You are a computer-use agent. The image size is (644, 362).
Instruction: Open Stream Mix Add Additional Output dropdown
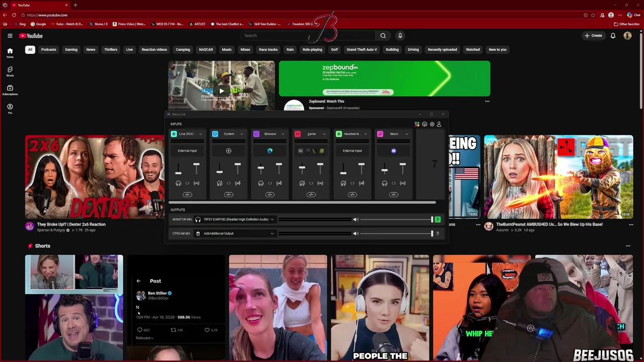coord(234,233)
